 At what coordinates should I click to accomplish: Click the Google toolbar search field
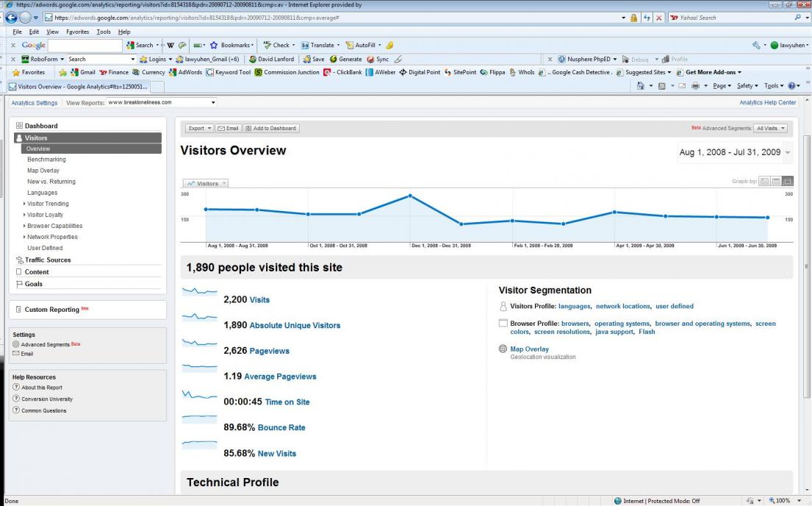click(85, 45)
